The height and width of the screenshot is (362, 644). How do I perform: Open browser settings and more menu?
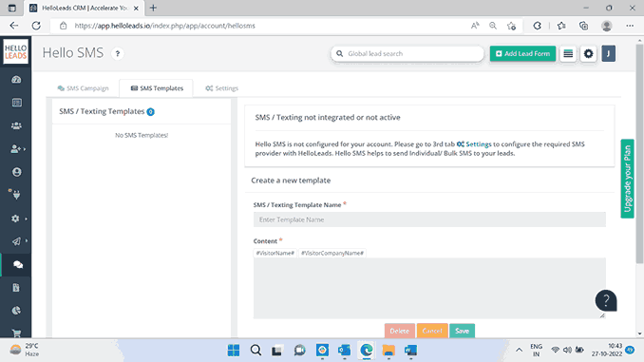pos(630,26)
